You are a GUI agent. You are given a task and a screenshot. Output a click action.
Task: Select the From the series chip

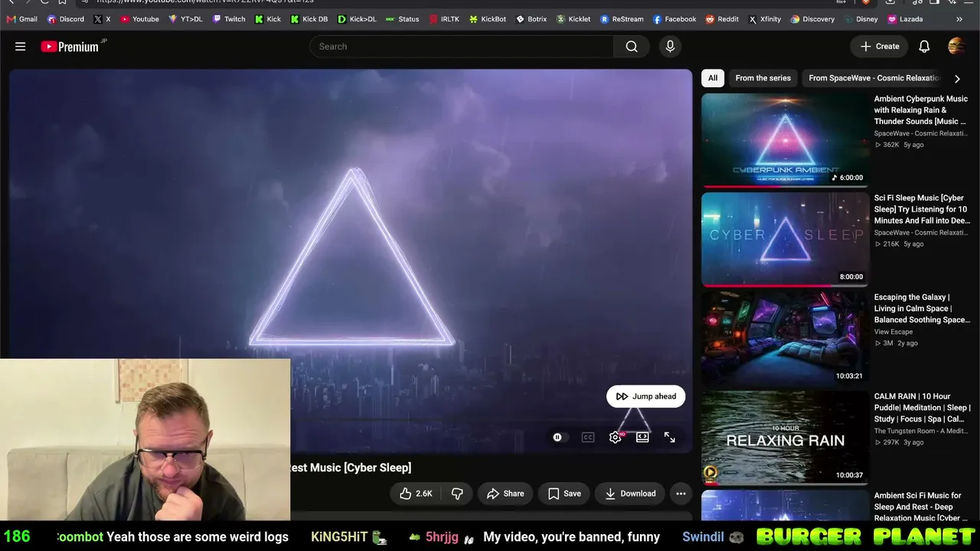tap(763, 78)
